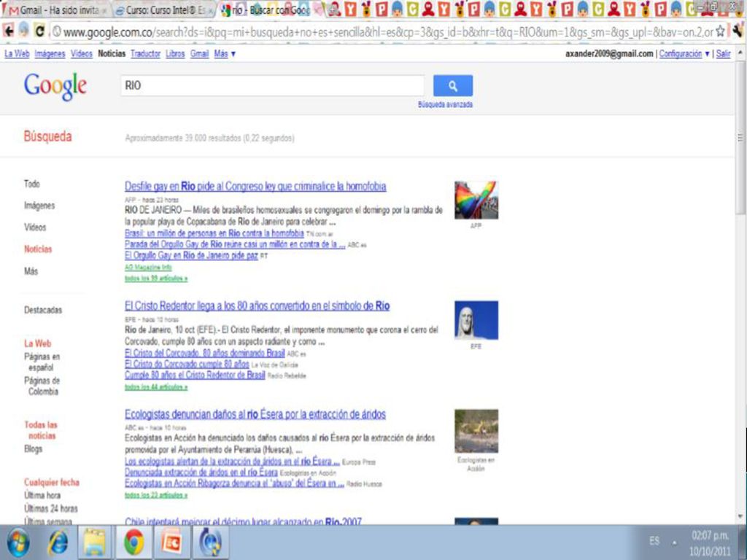This screenshot has height=560, width=747.
Task: Click ES language indicator in tray
Action: pyautogui.click(x=654, y=541)
